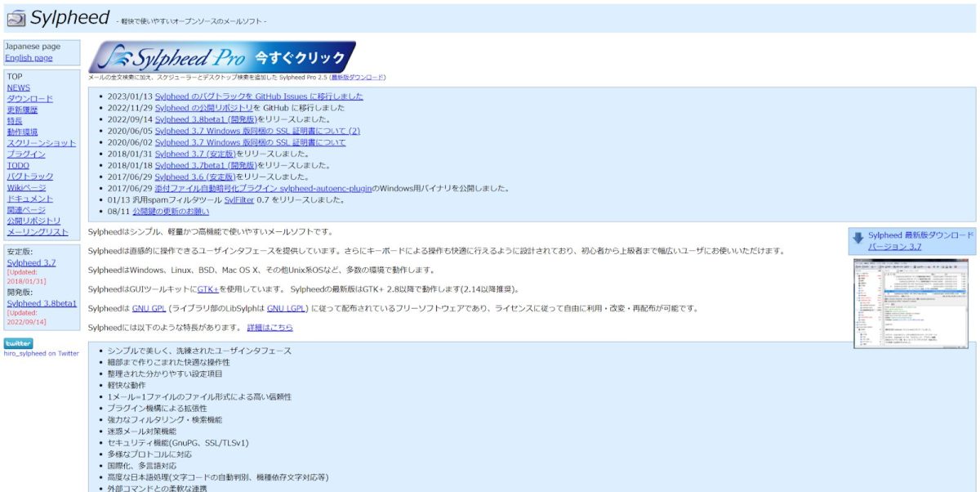Click the twitter badge in the sidebar
This screenshot has height=492, width=980.
(19, 343)
